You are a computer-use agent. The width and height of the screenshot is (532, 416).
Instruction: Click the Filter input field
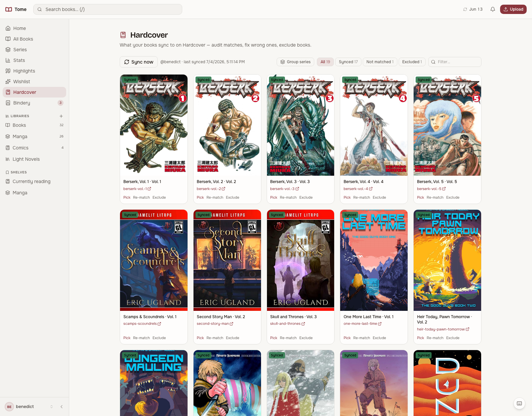point(455,62)
